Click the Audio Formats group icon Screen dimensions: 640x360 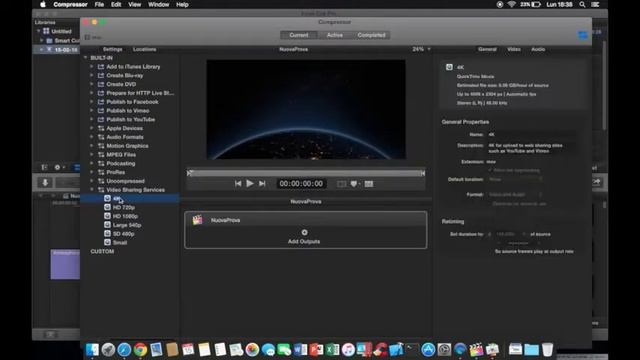coord(101,137)
